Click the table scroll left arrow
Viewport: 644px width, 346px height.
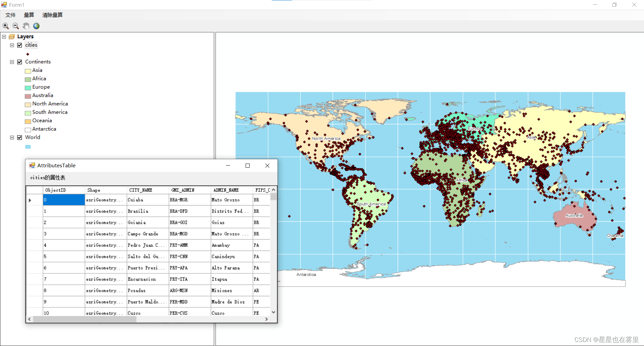[x=30, y=319]
